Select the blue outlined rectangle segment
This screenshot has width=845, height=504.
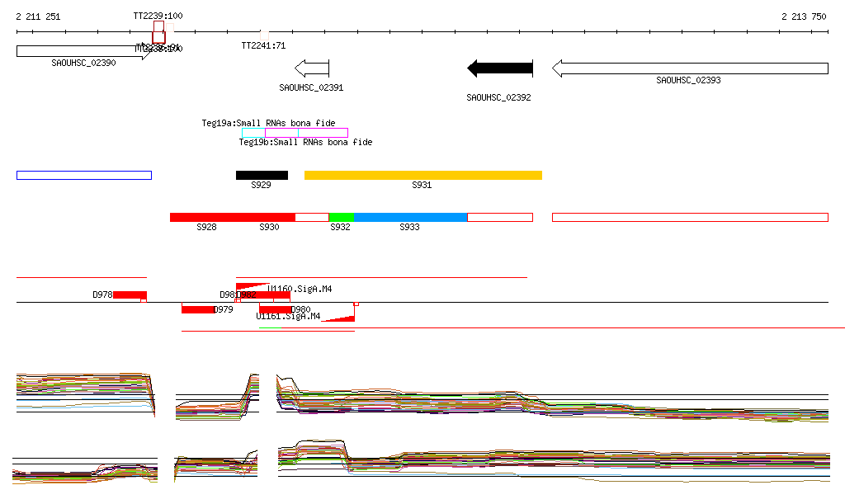84,176
